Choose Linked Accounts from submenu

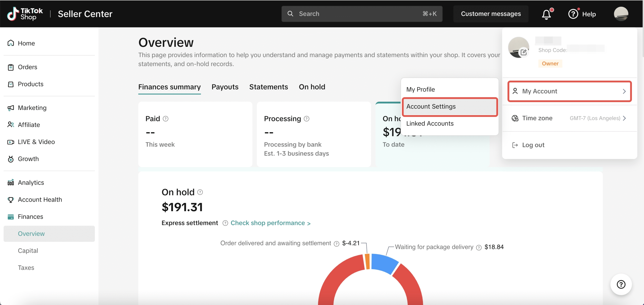pos(430,124)
